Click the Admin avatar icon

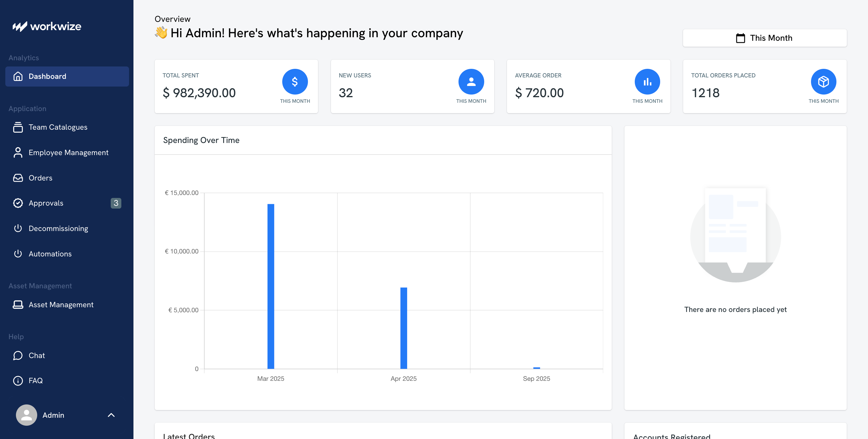(x=26, y=415)
